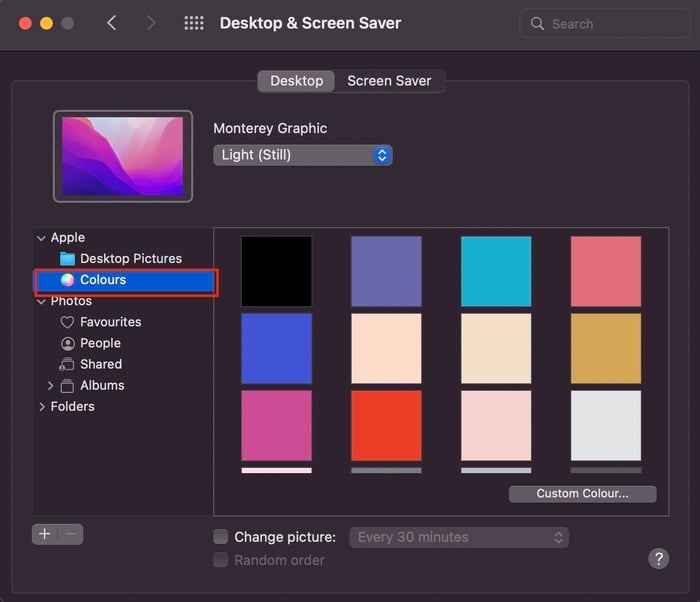The width and height of the screenshot is (700, 602).
Task: Choose the bright red colour swatch
Action: [386, 426]
